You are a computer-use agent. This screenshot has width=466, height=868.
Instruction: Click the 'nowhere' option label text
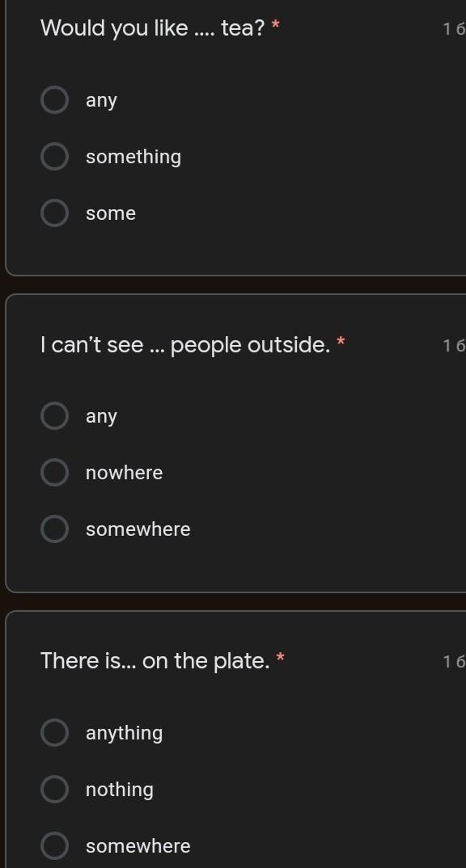point(124,473)
